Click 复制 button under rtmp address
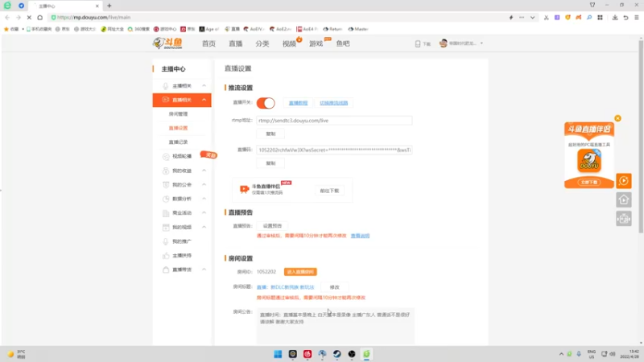This screenshot has height=362, width=644. [x=270, y=134]
